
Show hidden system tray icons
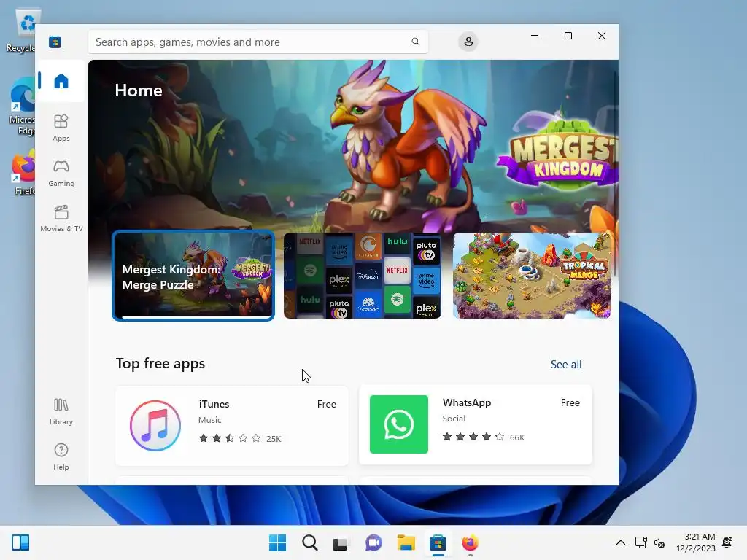click(621, 542)
